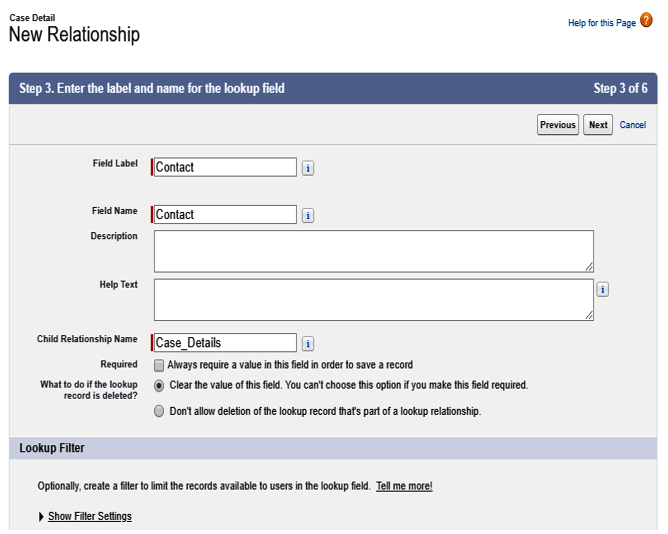Expand the Show Filter Settings triangle

coord(41,517)
